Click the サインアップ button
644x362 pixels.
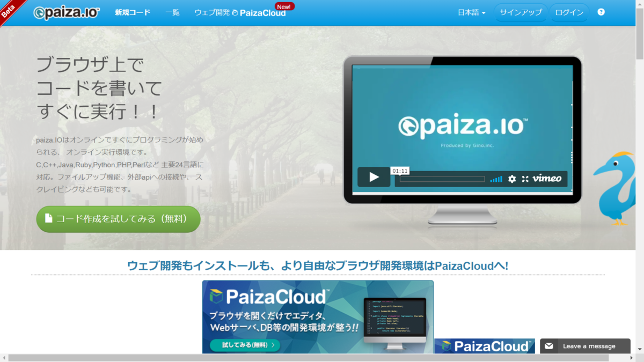click(x=520, y=12)
